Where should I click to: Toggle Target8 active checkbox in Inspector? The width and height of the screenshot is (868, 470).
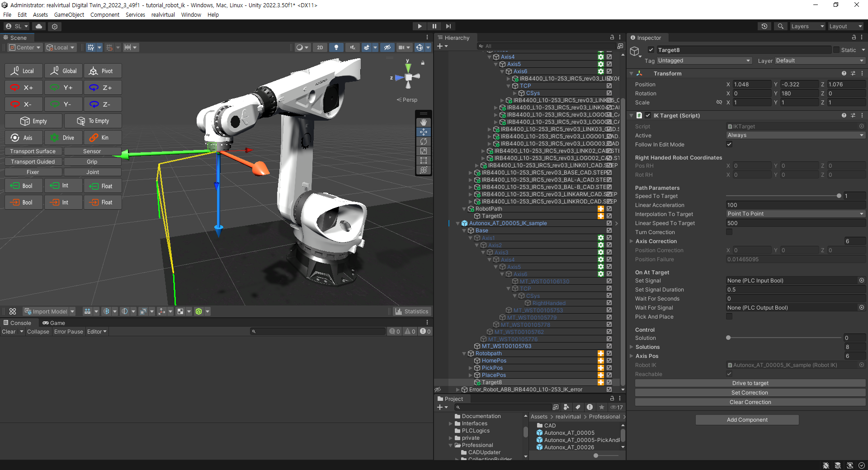coord(651,50)
